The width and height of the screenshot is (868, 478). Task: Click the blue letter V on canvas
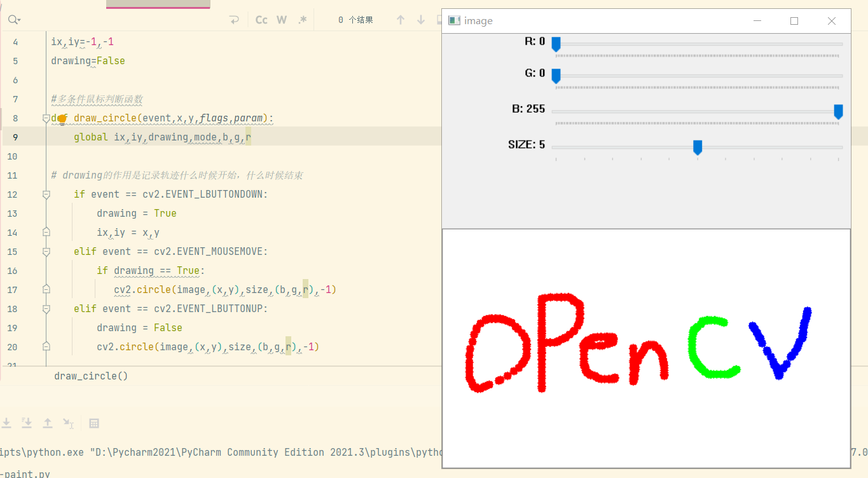coord(781,343)
